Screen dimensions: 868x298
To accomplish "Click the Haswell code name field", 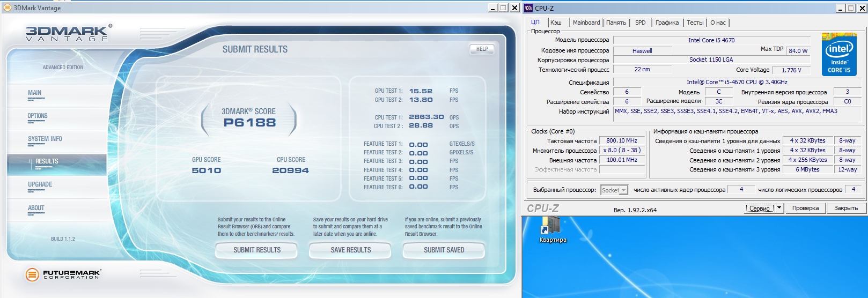I will (x=642, y=51).
